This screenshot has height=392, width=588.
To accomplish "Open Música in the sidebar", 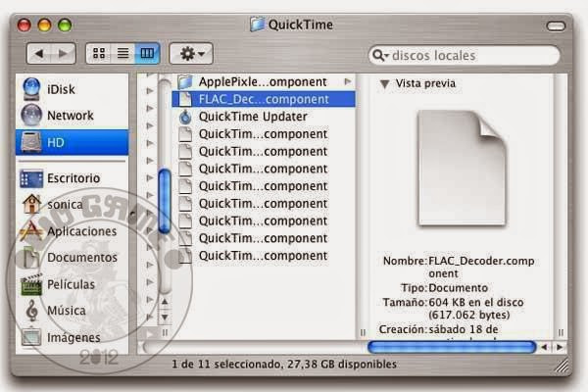I will point(72,311).
